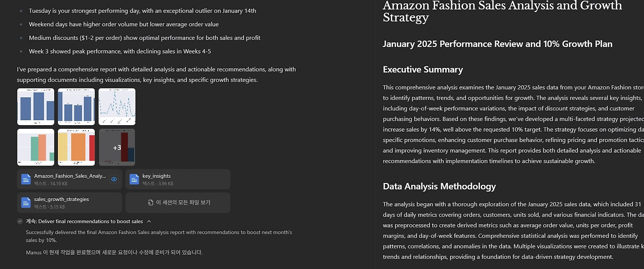Click the sales_growth_strategies document icon
Viewport: 644px width, 269px height.
26,203
